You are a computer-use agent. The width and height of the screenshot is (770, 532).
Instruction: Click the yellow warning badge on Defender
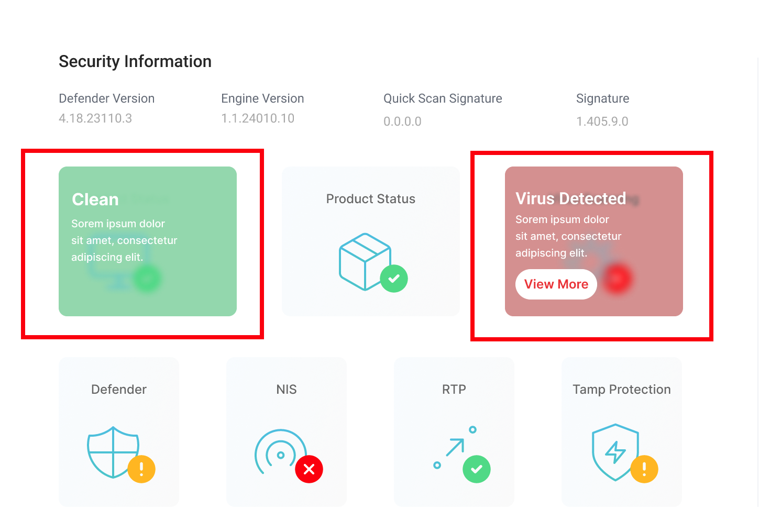coord(141,469)
